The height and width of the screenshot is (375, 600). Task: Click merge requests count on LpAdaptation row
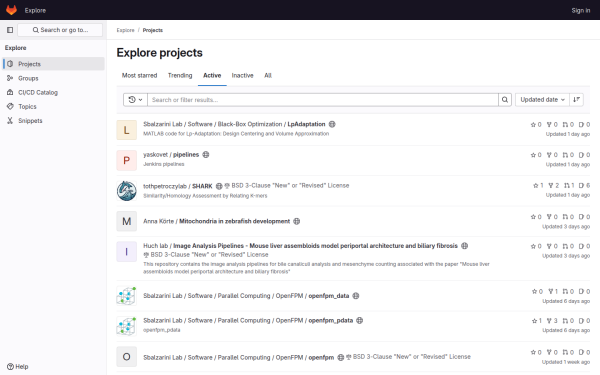click(x=568, y=124)
